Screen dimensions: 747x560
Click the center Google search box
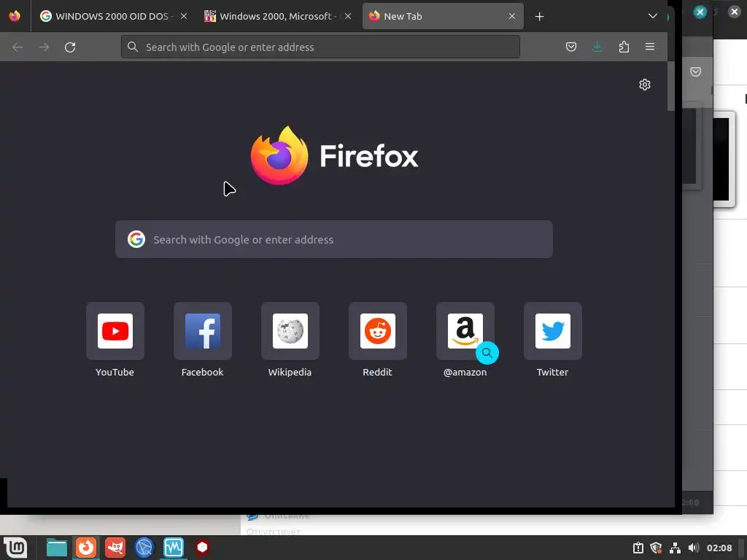[334, 239]
